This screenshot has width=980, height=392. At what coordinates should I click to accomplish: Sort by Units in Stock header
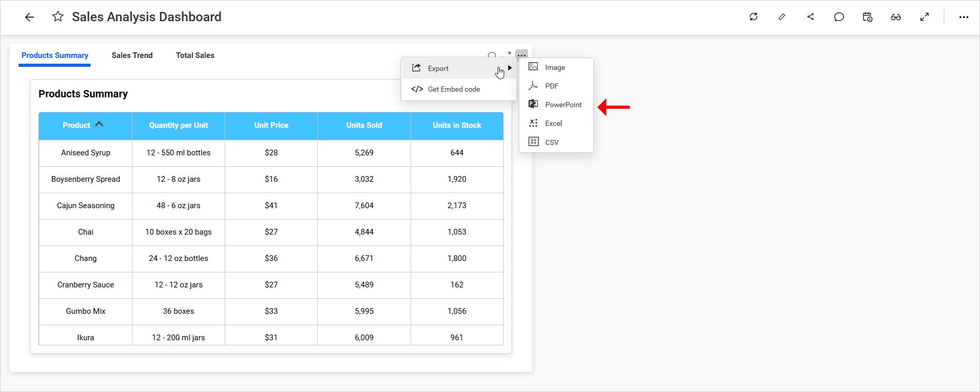click(457, 125)
